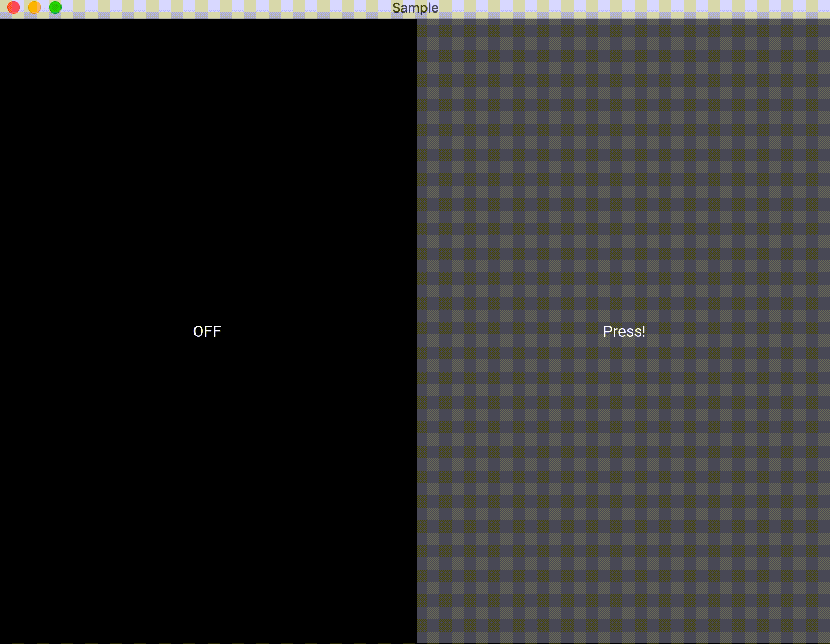This screenshot has height=644, width=830.
Task: Minimize the Sample window with yellow button
Action: [34, 7]
